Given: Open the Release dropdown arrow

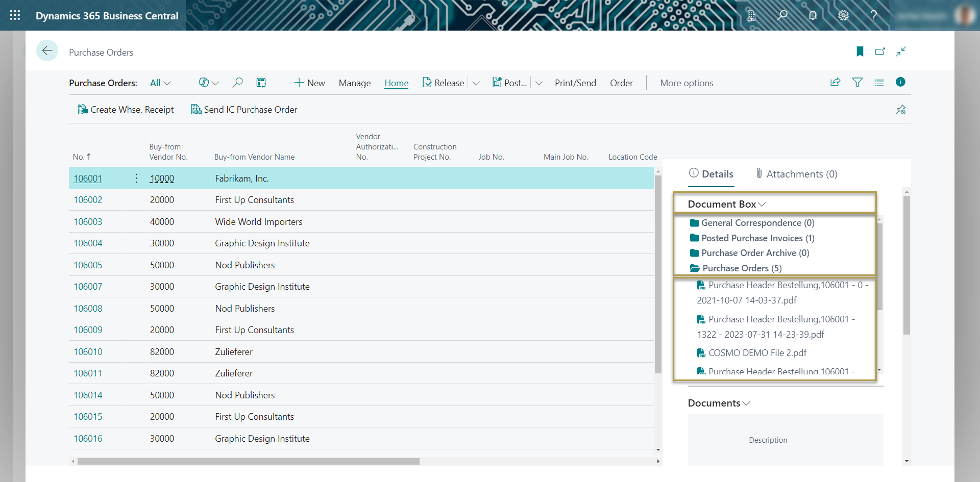Looking at the screenshot, I should [x=476, y=83].
